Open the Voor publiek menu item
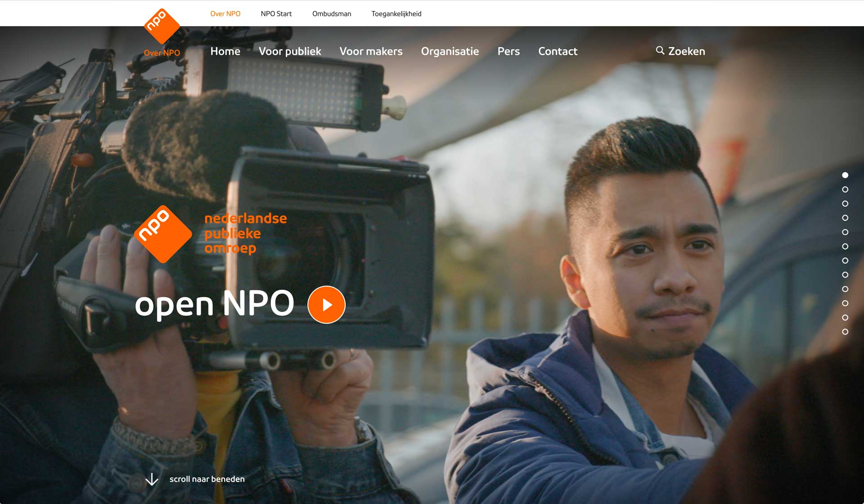This screenshot has width=864, height=504. point(290,51)
